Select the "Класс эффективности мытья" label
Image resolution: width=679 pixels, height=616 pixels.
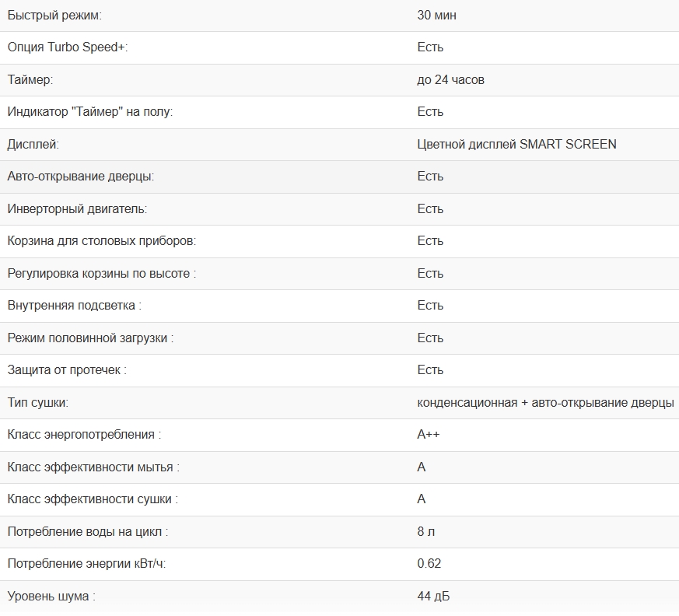91,467
